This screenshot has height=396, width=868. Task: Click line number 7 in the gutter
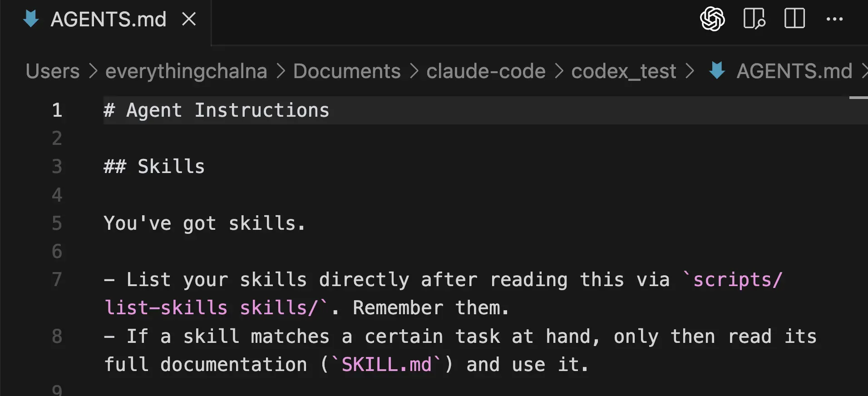57,280
